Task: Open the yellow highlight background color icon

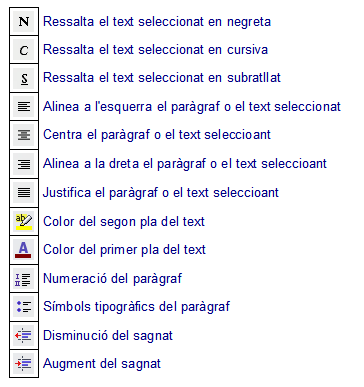Action: tap(24, 221)
